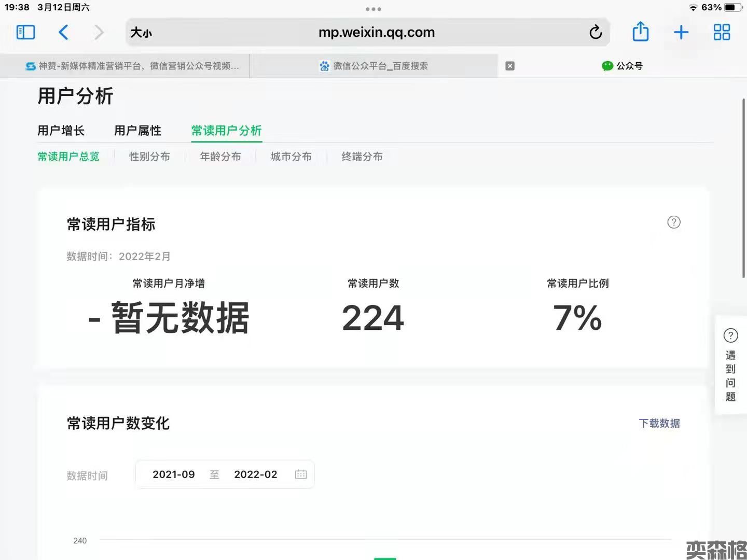Click the help icon beside 常读用户指标

673,222
